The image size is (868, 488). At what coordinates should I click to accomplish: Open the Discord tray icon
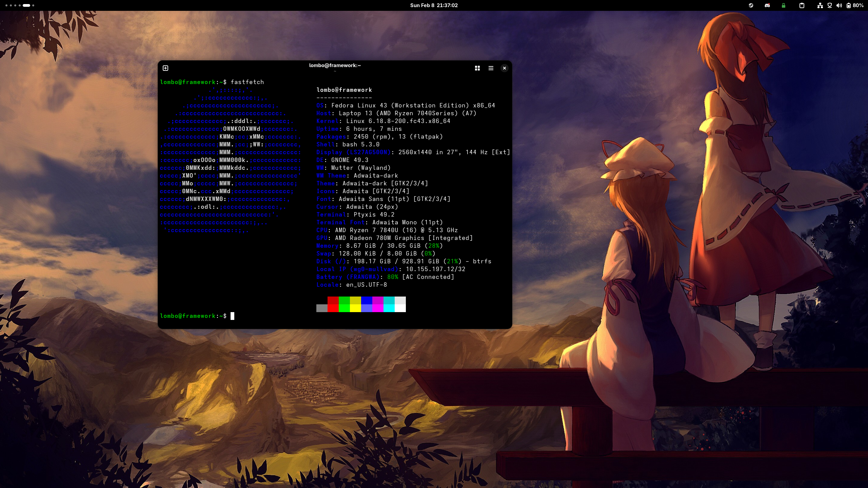click(x=767, y=5)
